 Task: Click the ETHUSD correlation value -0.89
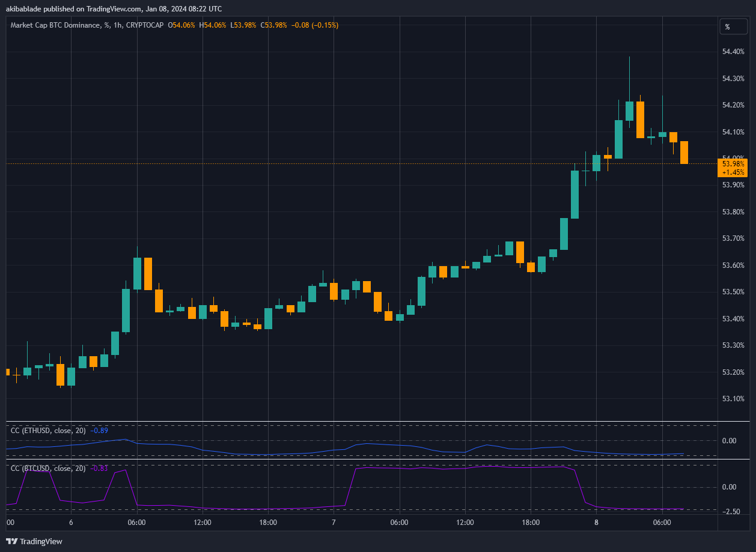(x=99, y=430)
